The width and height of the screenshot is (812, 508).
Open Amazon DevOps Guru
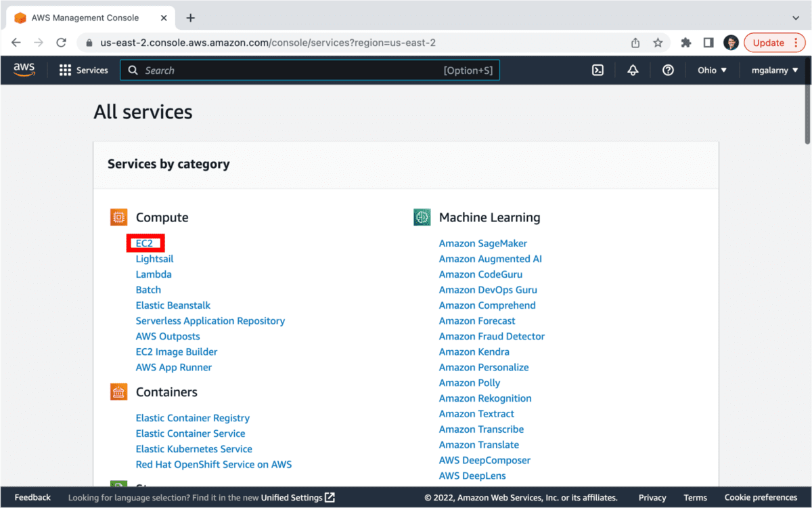pyautogui.click(x=488, y=290)
